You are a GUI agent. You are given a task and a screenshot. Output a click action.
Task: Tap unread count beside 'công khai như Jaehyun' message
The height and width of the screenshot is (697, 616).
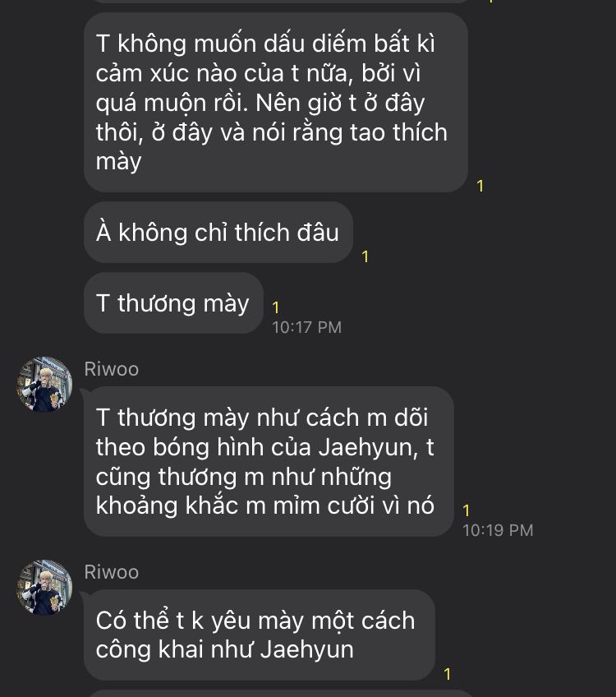(448, 674)
